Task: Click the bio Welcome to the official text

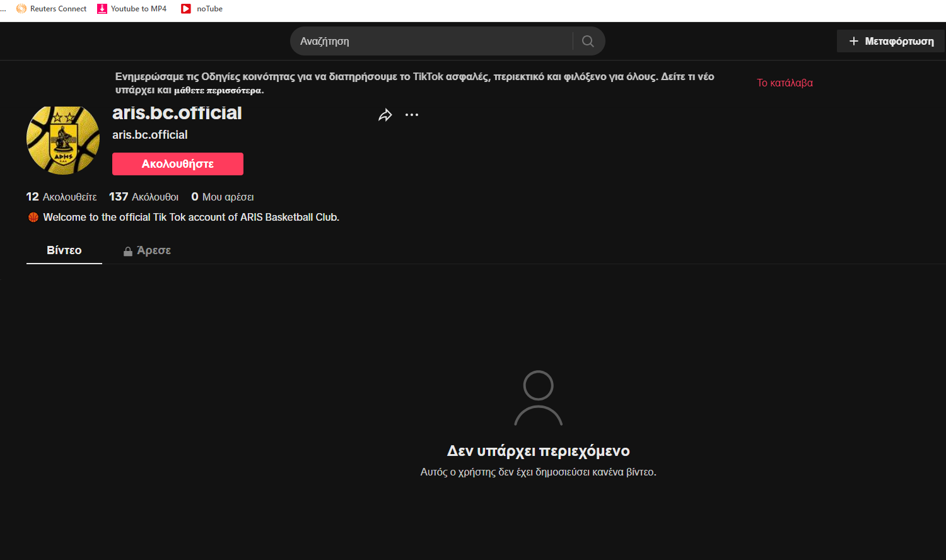Action: coord(191,217)
